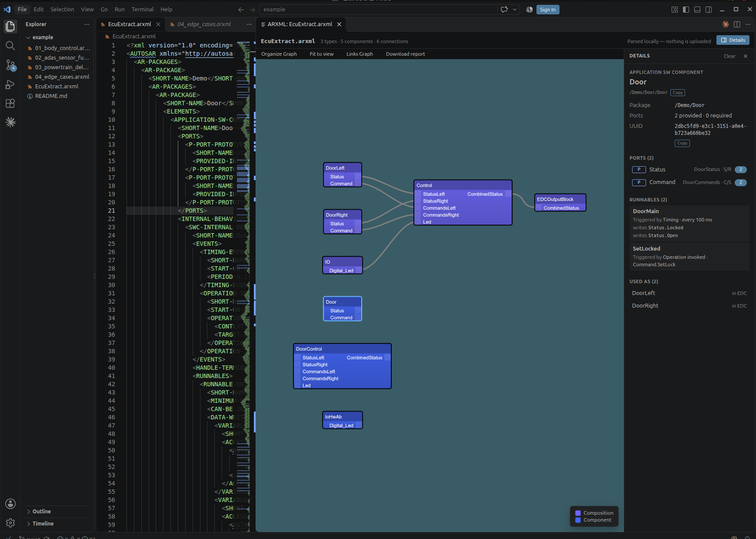Click Organize Graph
This screenshot has width=756, height=539.
(279, 54)
